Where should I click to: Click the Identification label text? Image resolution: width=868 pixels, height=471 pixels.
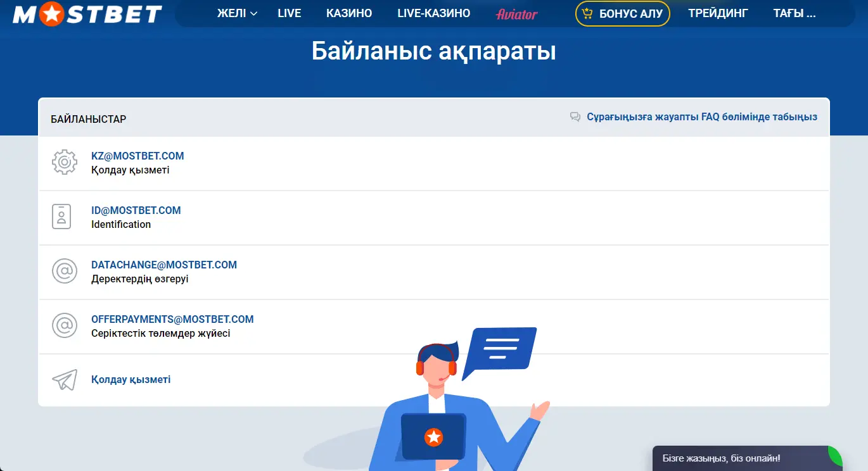click(121, 224)
